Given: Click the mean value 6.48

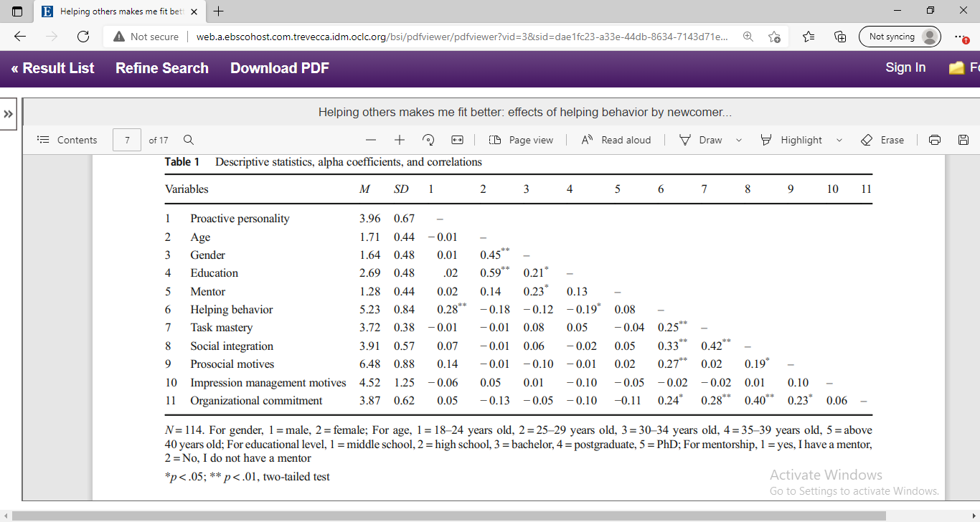Looking at the screenshot, I should pos(371,364).
